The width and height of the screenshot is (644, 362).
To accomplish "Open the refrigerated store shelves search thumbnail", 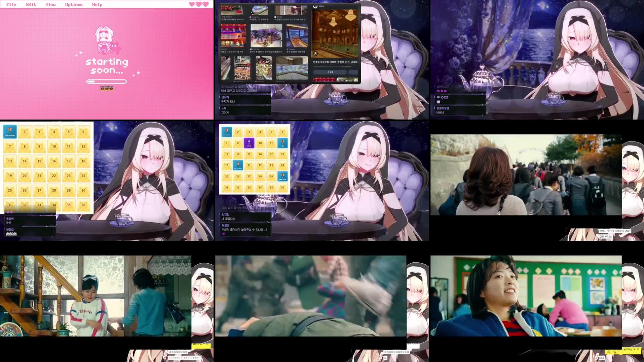I will pos(292,68).
